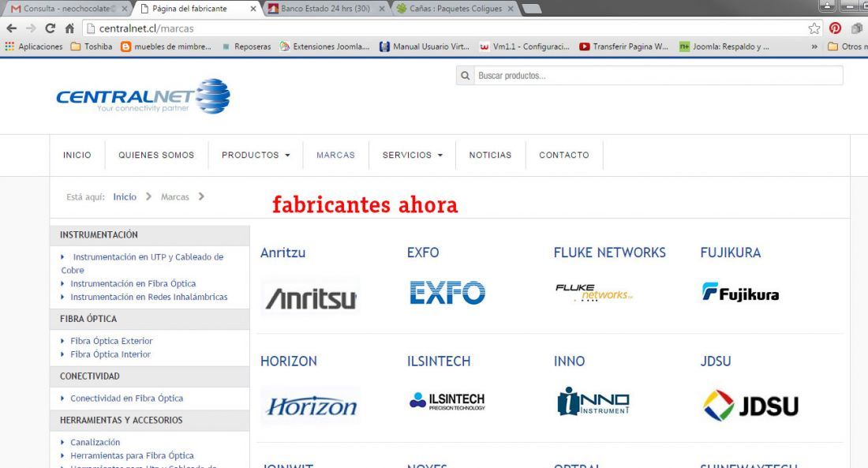Image resolution: width=868 pixels, height=468 pixels.
Task: Open the muebles de mimbre bookmark
Action: (166, 47)
